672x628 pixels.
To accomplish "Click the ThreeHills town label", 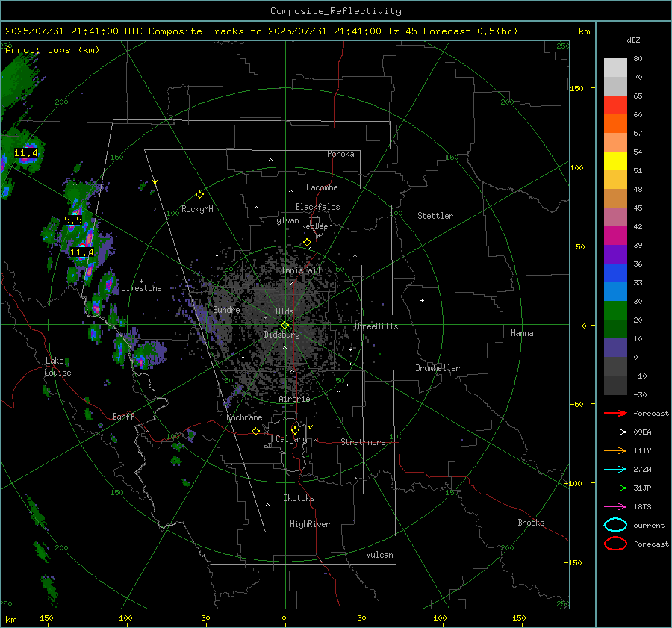I will 376,326.
